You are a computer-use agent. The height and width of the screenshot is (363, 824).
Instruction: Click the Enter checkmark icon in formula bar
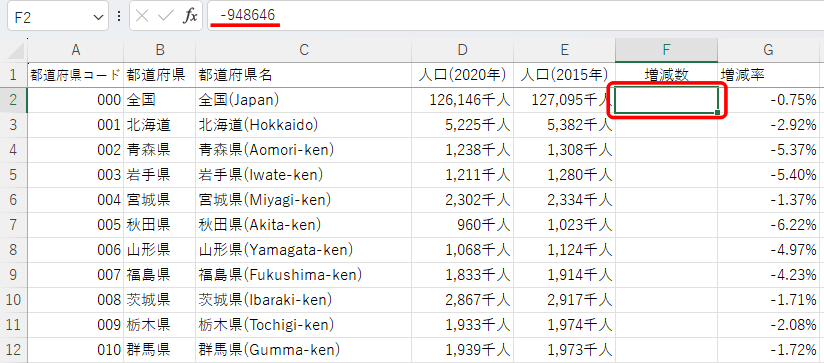pyautogui.click(x=166, y=16)
